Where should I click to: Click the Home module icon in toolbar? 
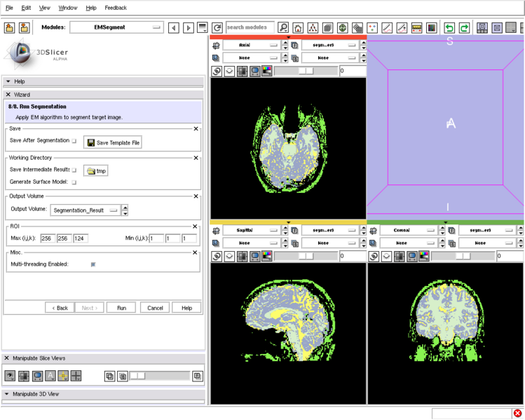[298, 28]
